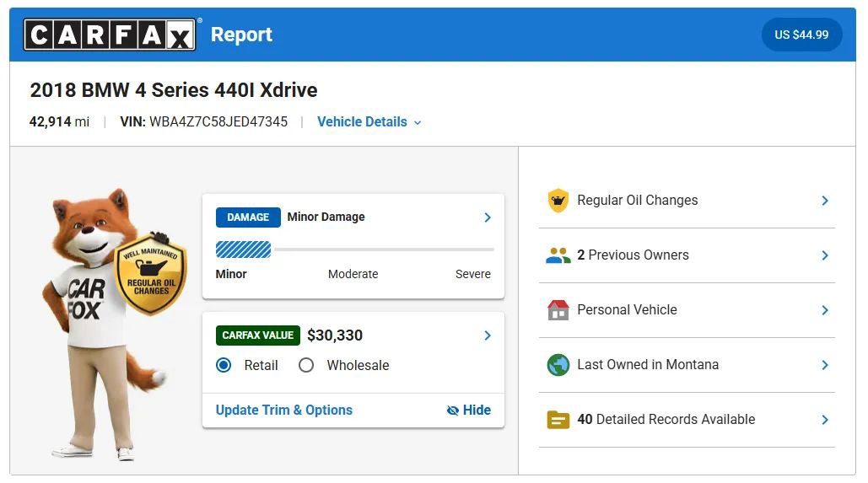Open chevron on 40 Detailed Records row
Viewport: 868px width, 483px height.
coord(825,420)
